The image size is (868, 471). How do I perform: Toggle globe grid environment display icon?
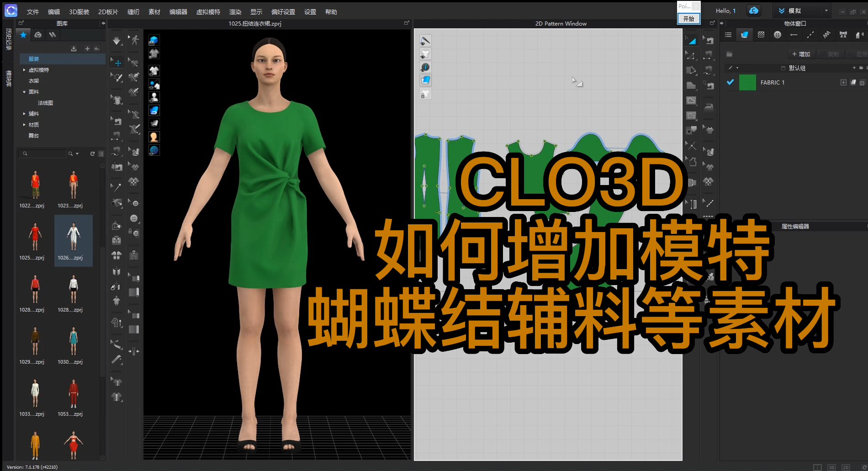154,150
